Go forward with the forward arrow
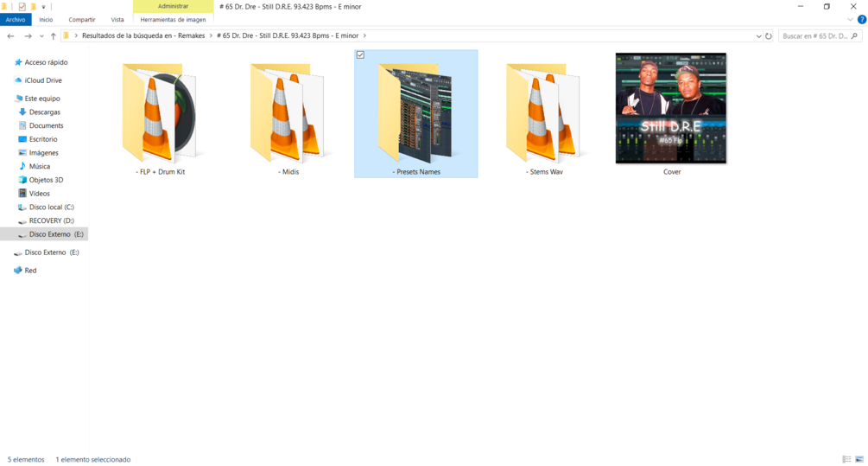Screen dimensions: 868x466 coord(28,36)
